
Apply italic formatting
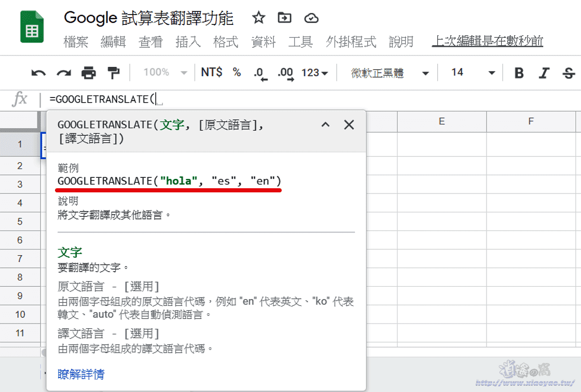(544, 73)
